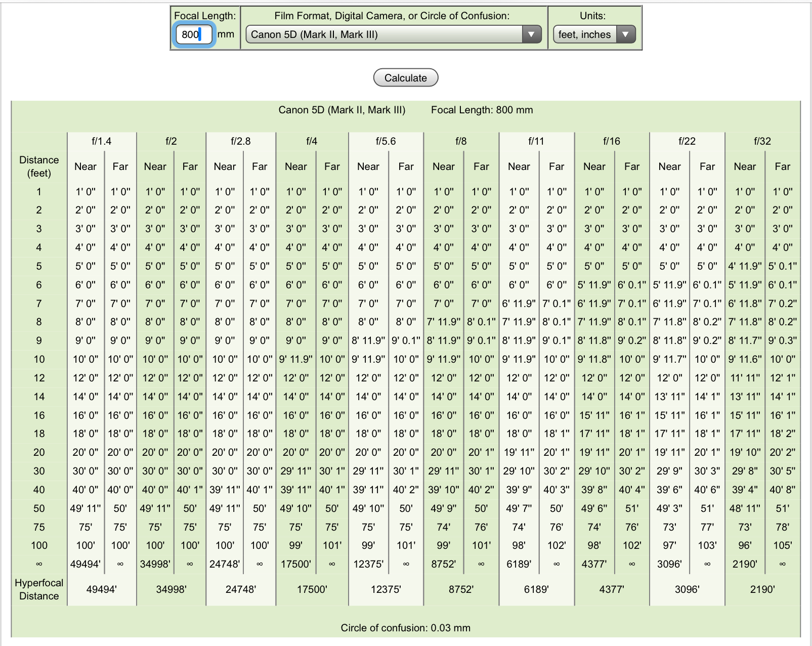Click the Focal Length input field
The width and height of the screenshot is (812, 646).
(x=193, y=34)
